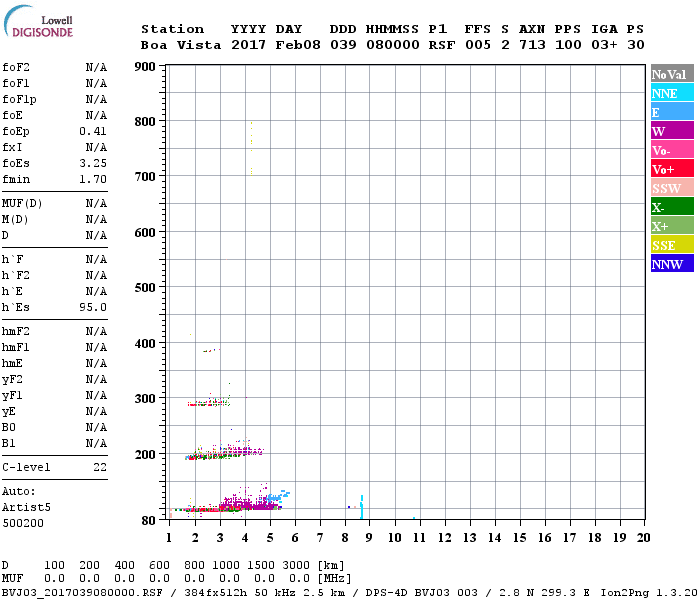The height and width of the screenshot is (600, 700).
Task: Click the 10 MHz frequency axis label
Action: [395, 538]
